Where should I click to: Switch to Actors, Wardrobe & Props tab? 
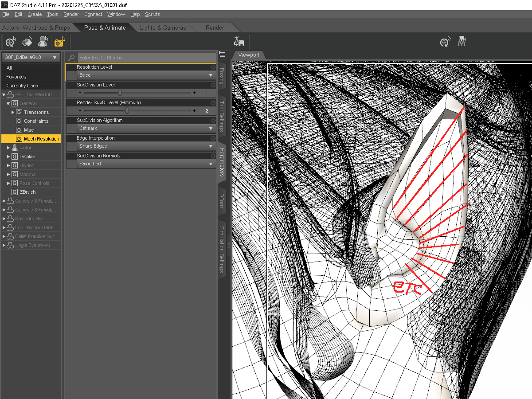point(36,27)
